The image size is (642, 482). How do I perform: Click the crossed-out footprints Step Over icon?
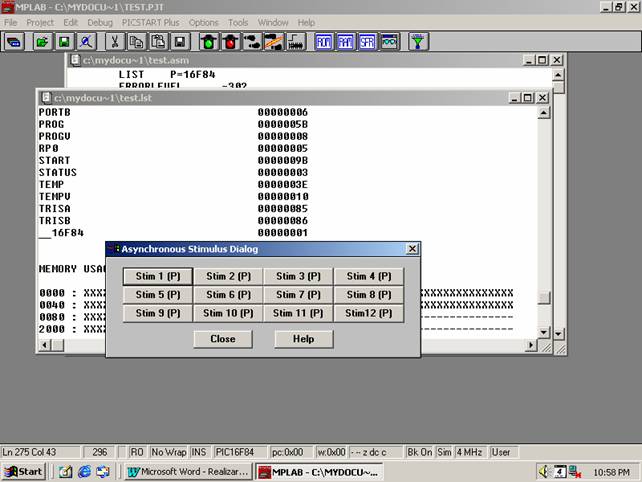click(x=274, y=42)
